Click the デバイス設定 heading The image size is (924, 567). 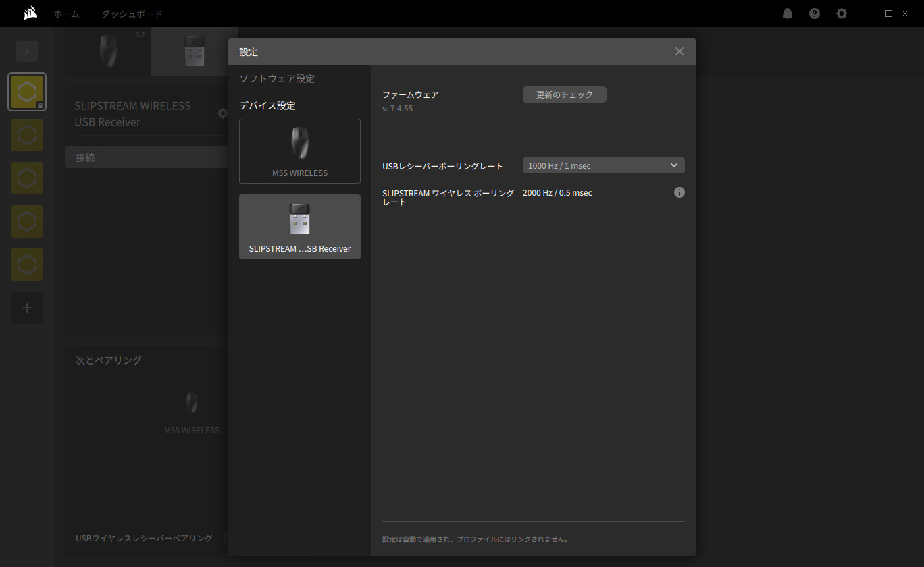[267, 105]
